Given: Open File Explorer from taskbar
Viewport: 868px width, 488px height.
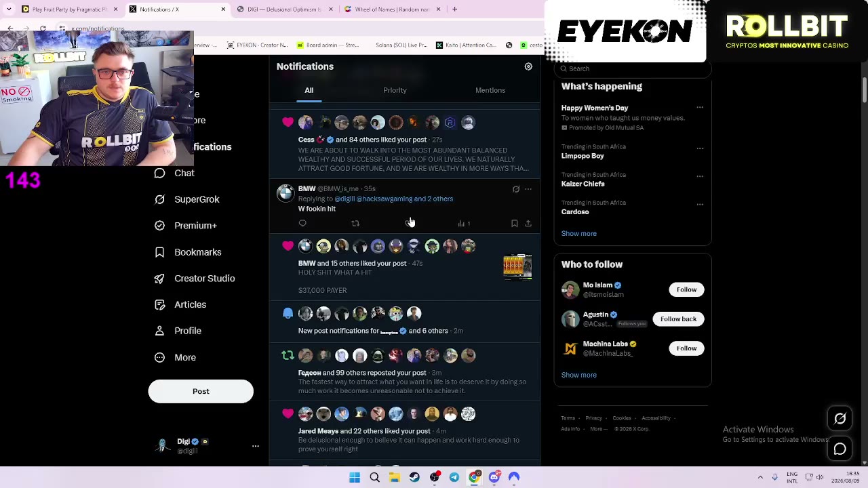Looking at the screenshot, I should pyautogui.click(x=395, y=477).
